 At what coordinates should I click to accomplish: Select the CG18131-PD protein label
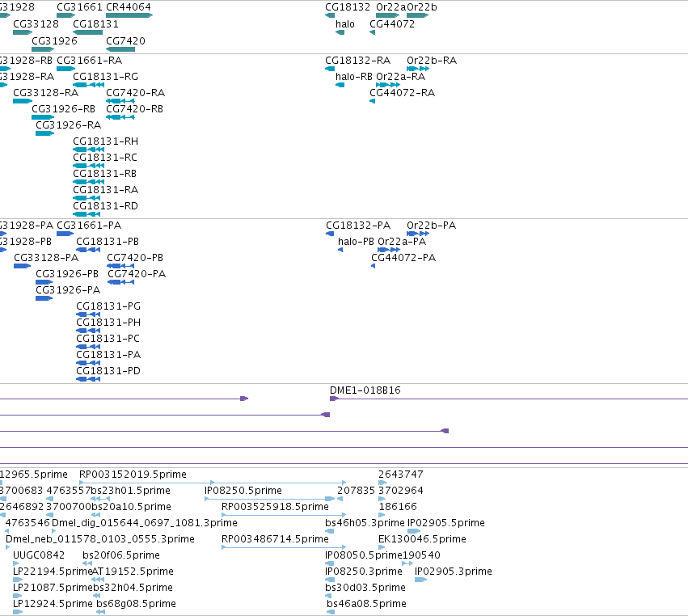point(108,371)
